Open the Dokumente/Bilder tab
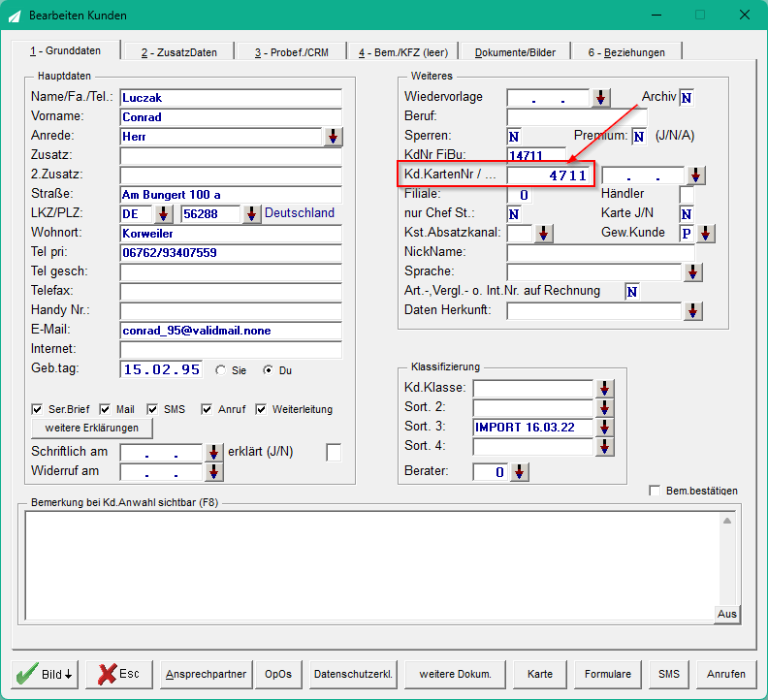The image size is (768, 700). click(x=515, y=52)
